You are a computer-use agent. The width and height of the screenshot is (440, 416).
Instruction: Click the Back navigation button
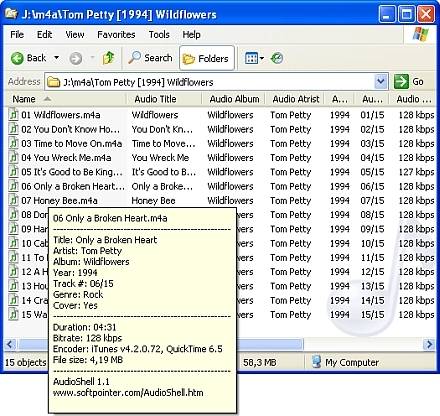[28, 58]
